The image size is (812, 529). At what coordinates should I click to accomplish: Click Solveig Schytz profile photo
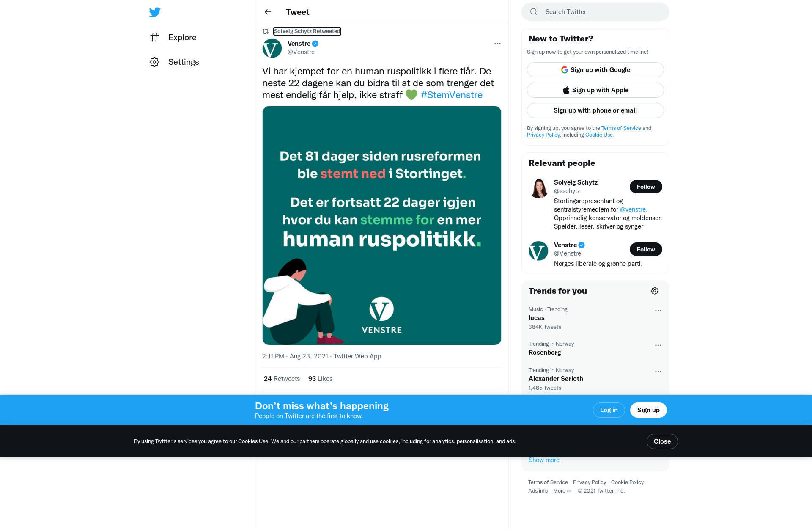coord(538,188)
